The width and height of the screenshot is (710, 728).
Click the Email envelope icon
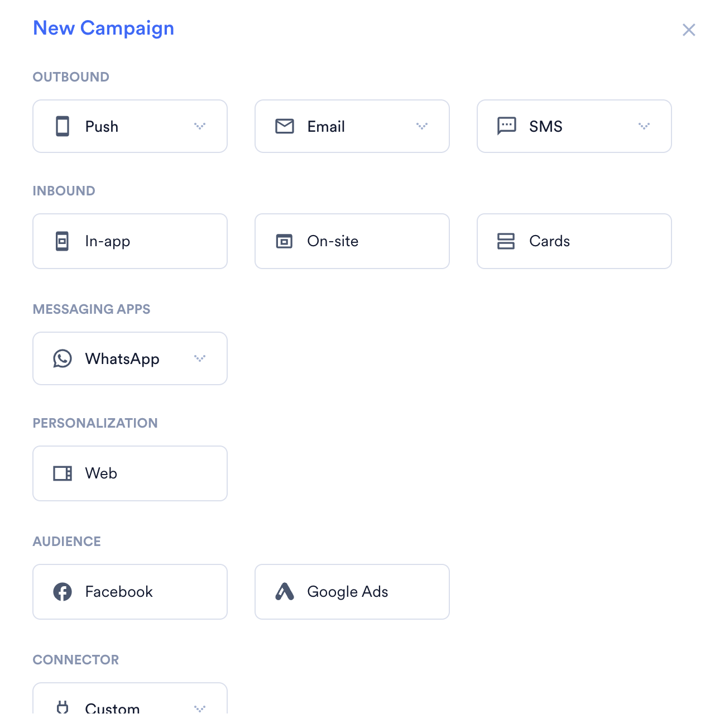click(285, 126)
